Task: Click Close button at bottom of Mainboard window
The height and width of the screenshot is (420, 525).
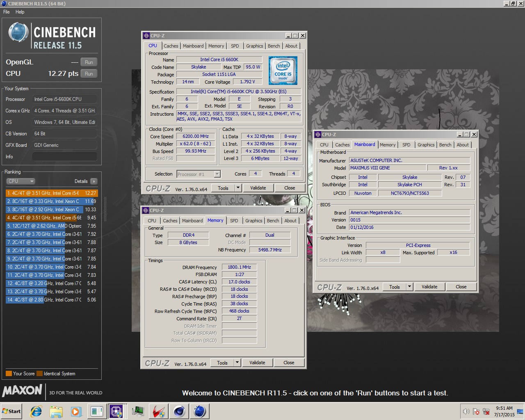Action: pos(461,287)
